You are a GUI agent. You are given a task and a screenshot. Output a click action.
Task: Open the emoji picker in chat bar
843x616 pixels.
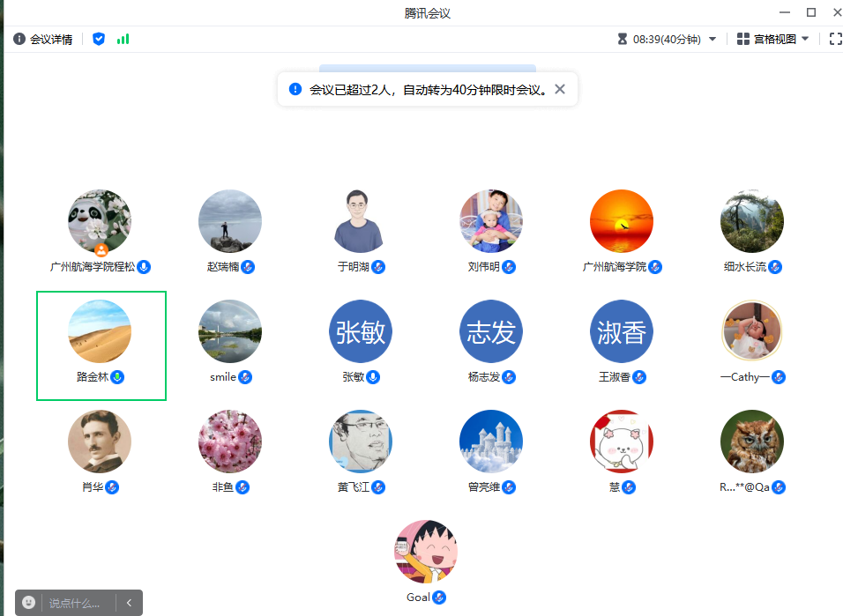(29, 603)
